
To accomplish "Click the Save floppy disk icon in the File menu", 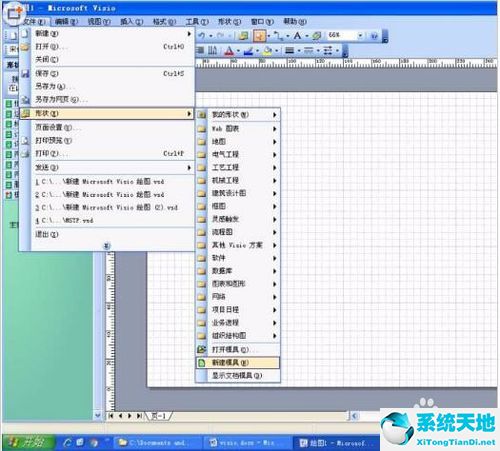I will pos(25,73).
